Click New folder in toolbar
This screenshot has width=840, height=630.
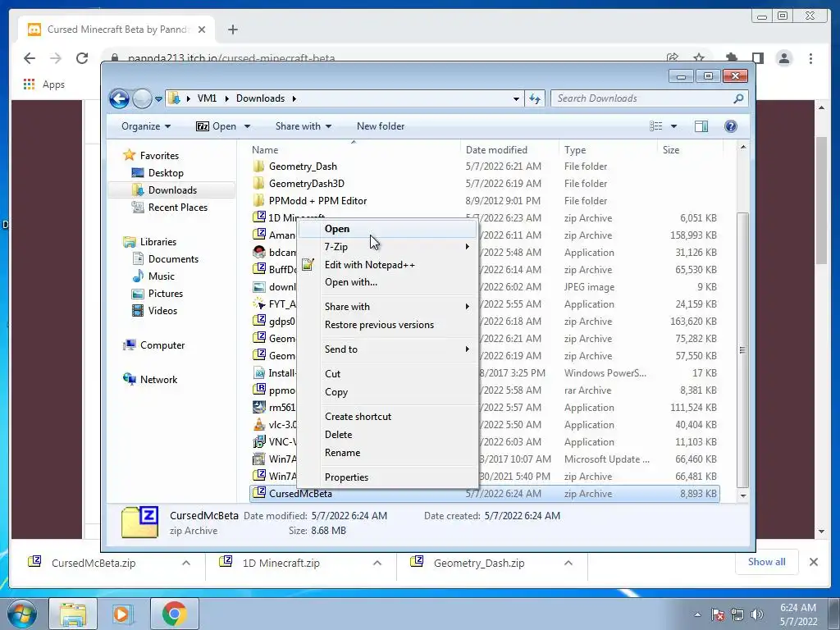381,126
